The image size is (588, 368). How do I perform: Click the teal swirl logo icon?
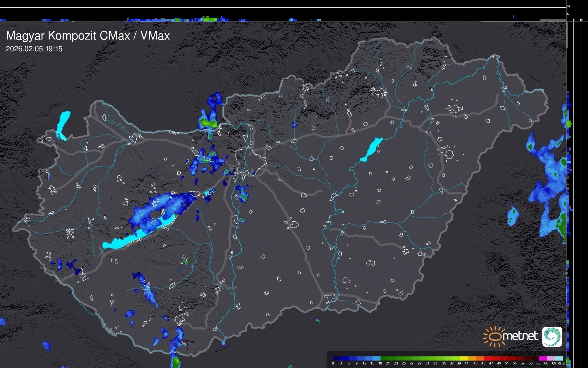click(552, 336)
